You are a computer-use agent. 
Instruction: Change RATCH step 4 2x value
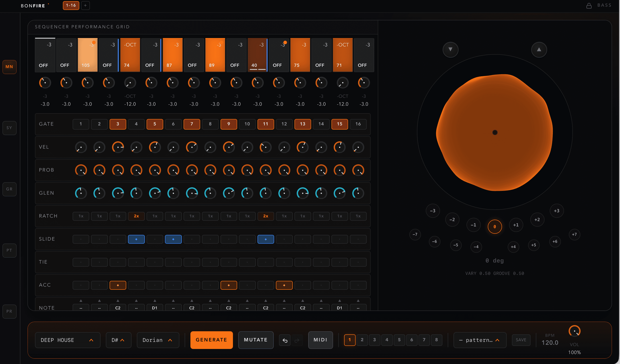pyautogui.click(x=136, y=216)
